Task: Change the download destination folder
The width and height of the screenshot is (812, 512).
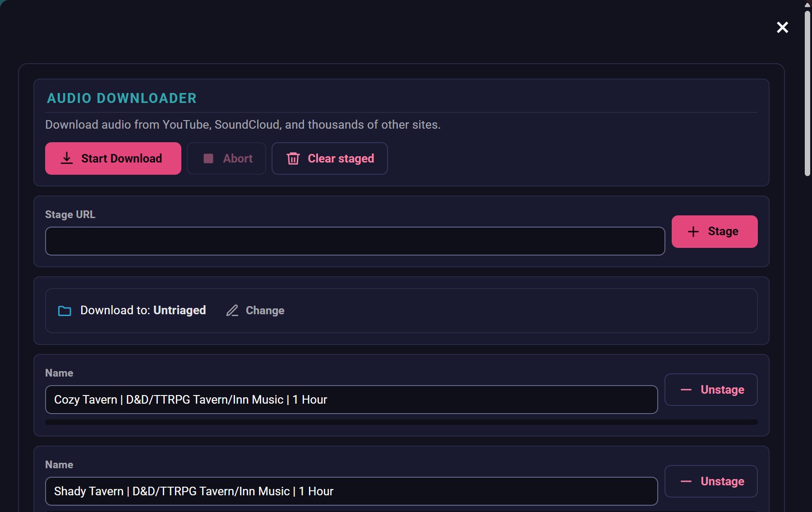Action: click(x=255, y=311)
